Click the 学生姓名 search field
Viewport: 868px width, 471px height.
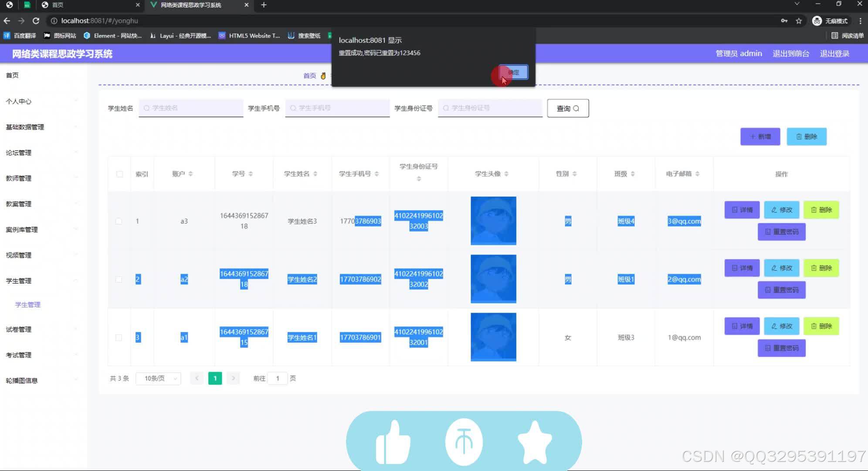[191, 108]
